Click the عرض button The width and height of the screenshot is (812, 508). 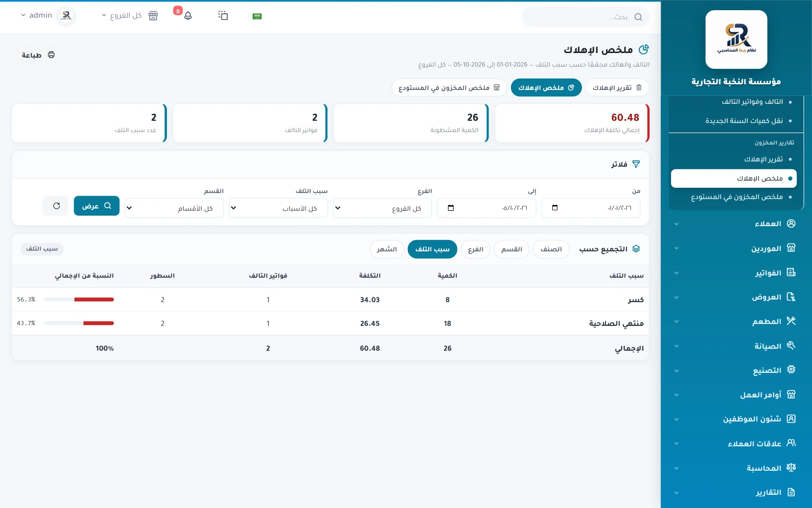pos(97,206)
